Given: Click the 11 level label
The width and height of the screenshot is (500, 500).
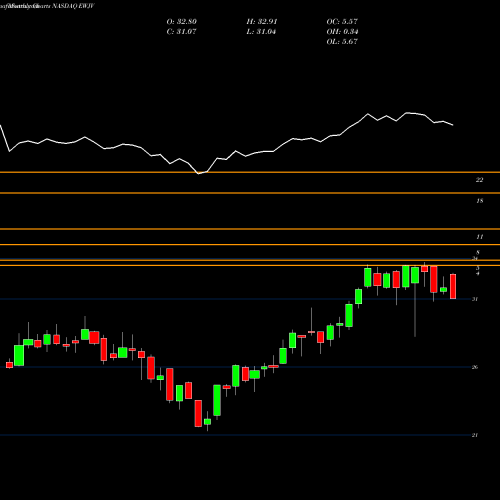Looking at the screenshot, I should pyautogui.click(x=480, y=237).
